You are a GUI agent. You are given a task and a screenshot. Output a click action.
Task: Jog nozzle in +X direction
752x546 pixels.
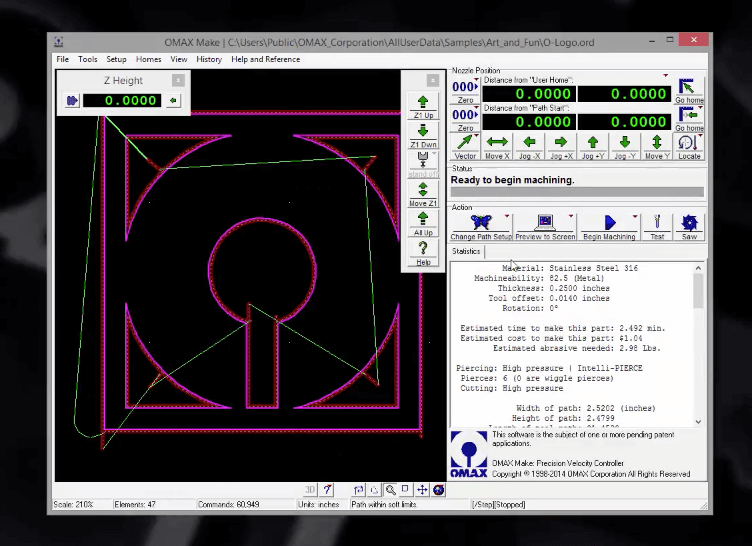pyautogui.click(x=561, y=147)
